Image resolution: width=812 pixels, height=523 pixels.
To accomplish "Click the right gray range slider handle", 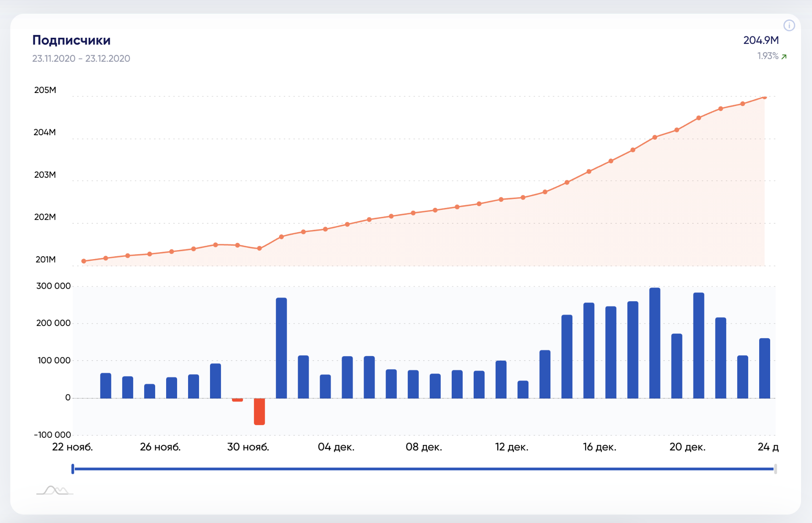I will pos(775,469).
